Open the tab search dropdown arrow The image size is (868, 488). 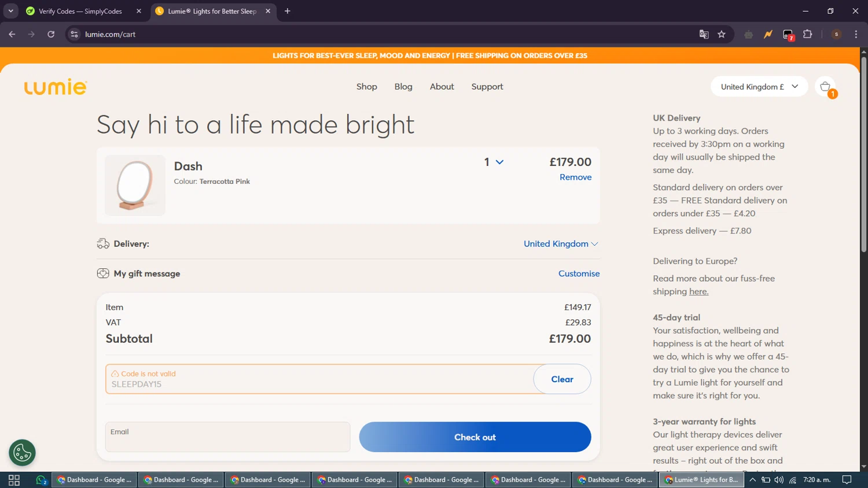(x=10, y=11)
